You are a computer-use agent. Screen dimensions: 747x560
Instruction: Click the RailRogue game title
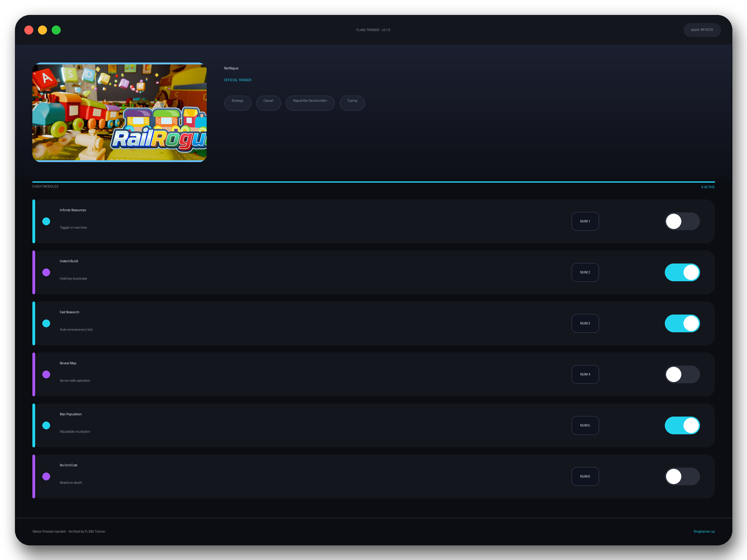(x=231, y=68)
